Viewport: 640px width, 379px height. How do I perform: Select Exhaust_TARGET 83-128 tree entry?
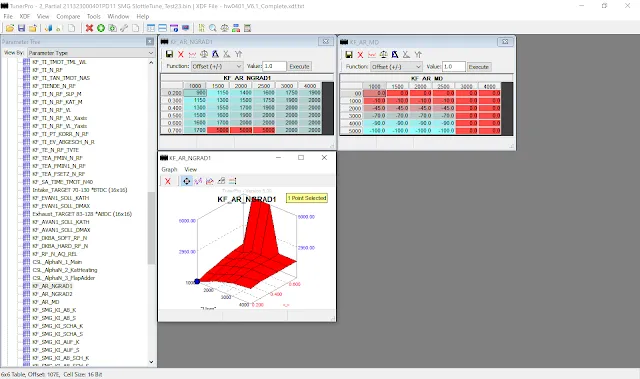(x=82, y=214)
